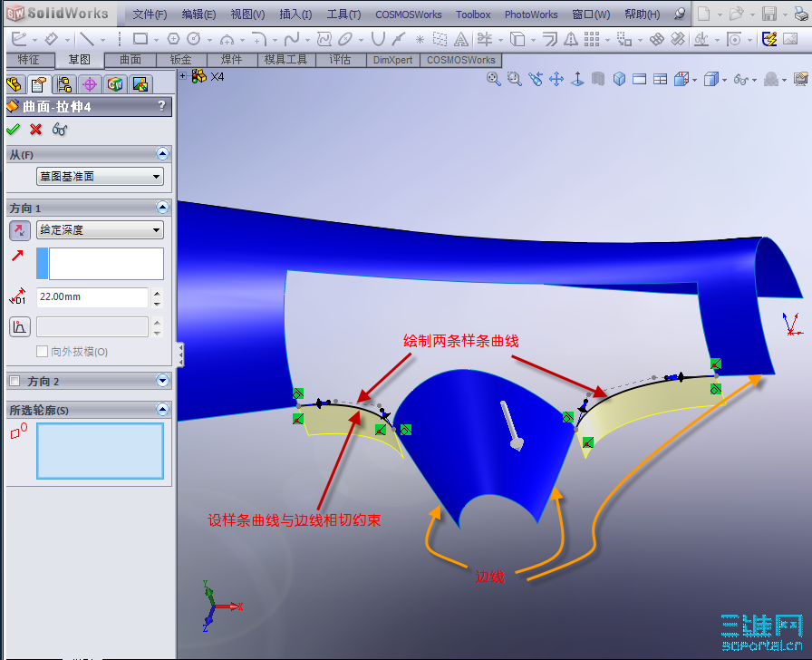The image size is (812, 660).
Task: Collapse the 所选轮廓(S) section
Action: [x=162, y=409]
